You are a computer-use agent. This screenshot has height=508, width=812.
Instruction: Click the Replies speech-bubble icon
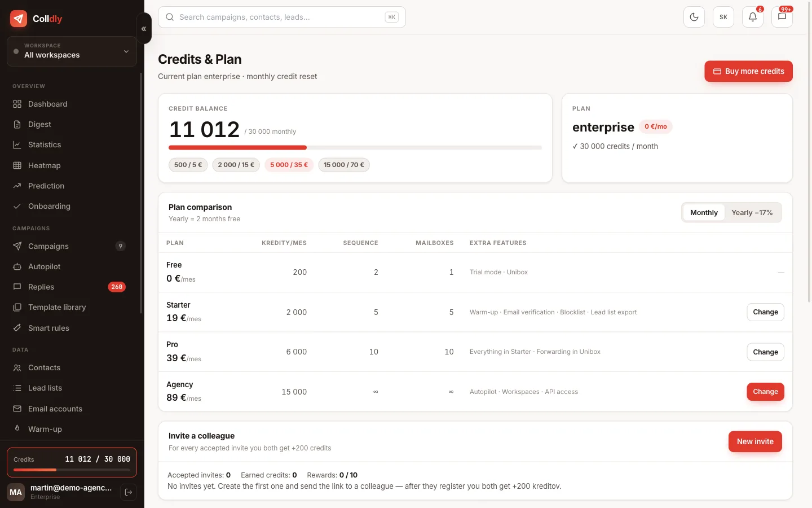17,287
